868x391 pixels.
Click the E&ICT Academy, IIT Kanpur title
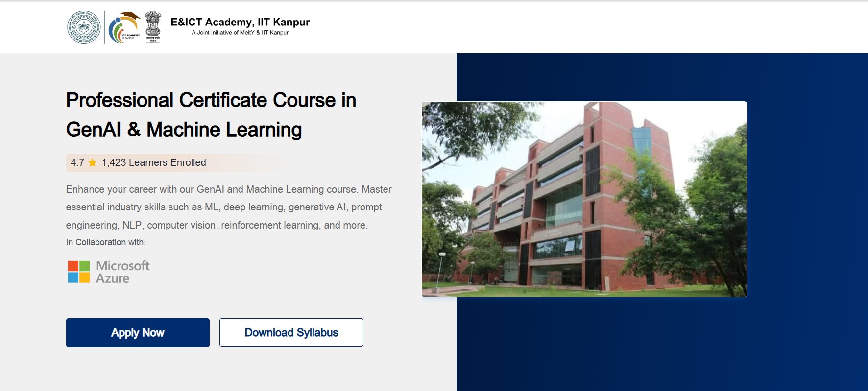[x=240, y=22]
